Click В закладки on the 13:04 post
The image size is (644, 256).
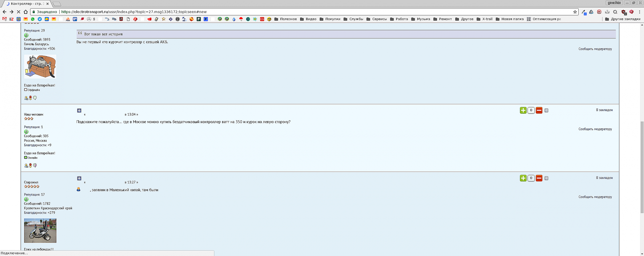pyautogui.click(x=604, y=110)
